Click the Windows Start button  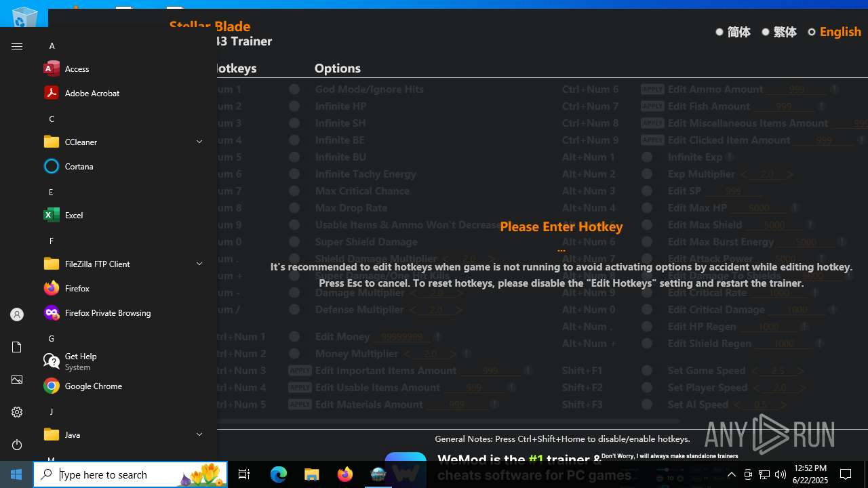[16, 474]
